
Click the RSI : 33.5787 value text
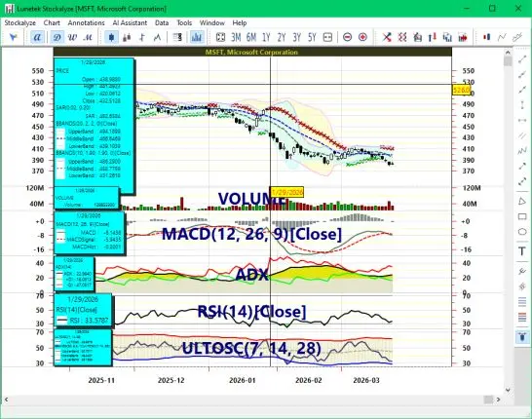pos(89,321)
